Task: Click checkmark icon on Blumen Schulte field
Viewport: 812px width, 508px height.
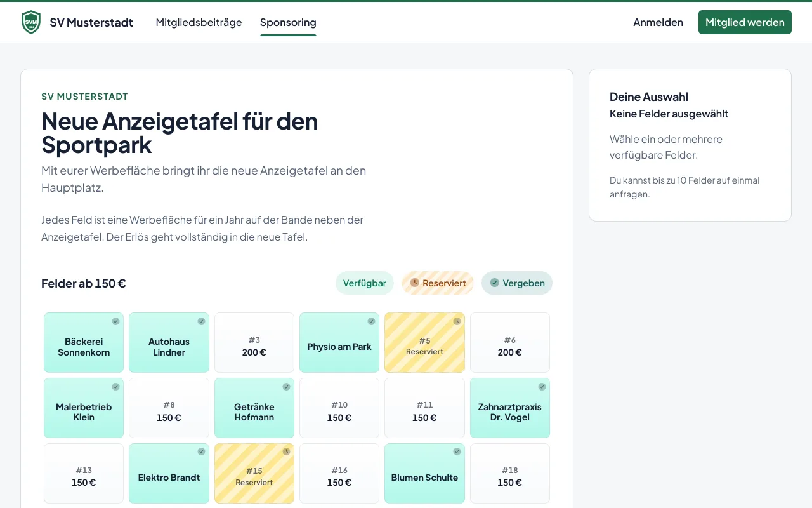Action: pos(457,451)
